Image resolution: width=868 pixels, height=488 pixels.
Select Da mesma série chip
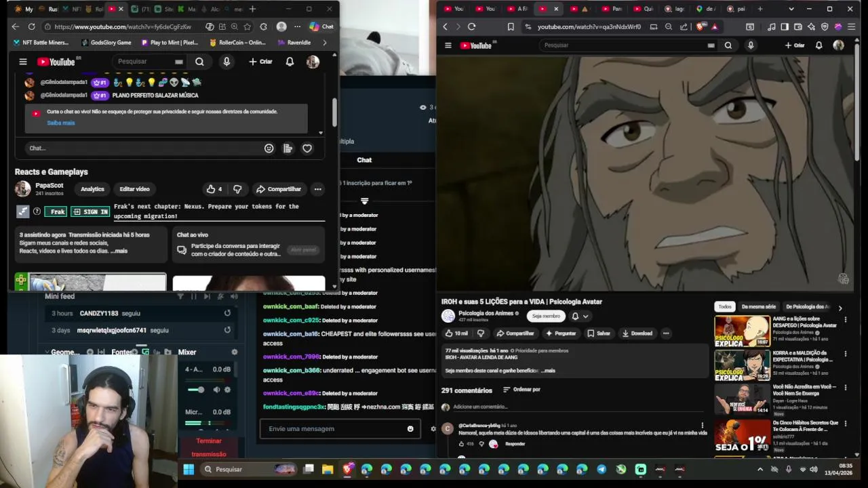(758, 307)
